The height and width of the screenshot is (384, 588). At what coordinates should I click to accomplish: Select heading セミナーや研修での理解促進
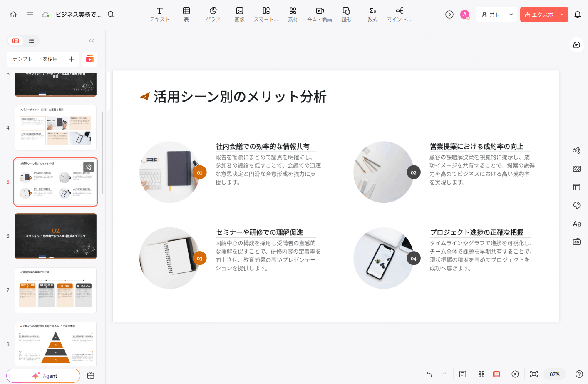coord(259,232)
